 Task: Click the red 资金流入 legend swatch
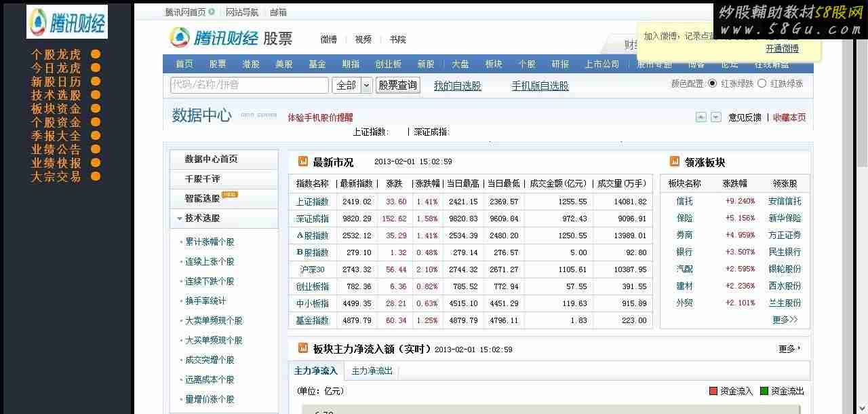tap(713, 391)
